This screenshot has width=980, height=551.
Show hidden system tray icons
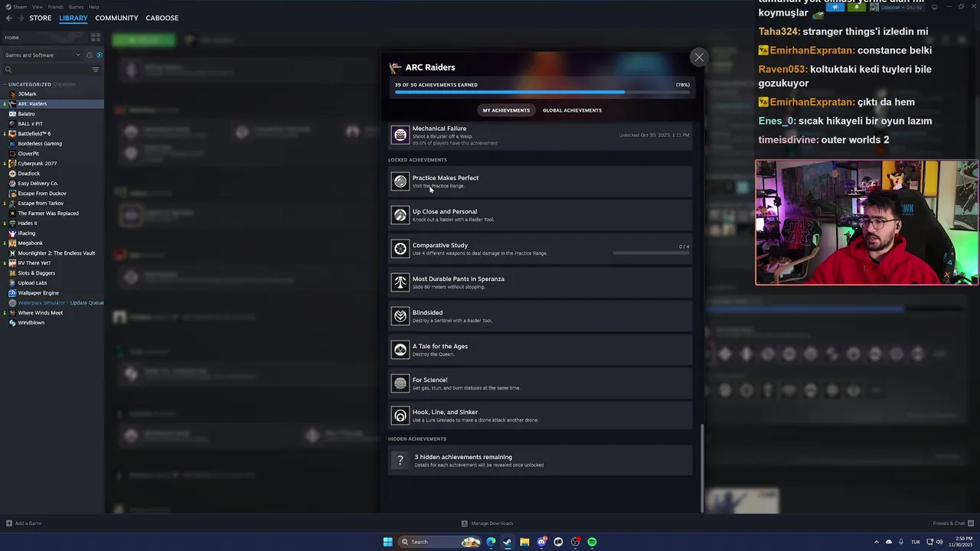(x=877, y=542)
